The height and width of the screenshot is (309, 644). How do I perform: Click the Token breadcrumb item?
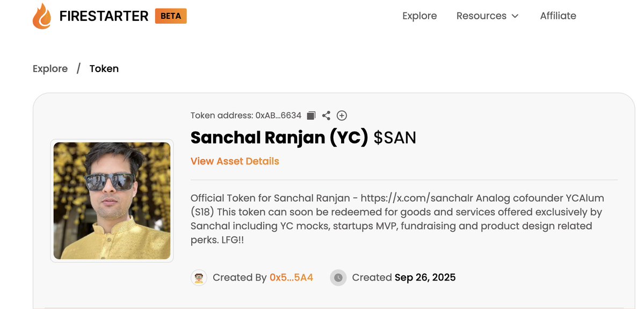coord(104,69)
